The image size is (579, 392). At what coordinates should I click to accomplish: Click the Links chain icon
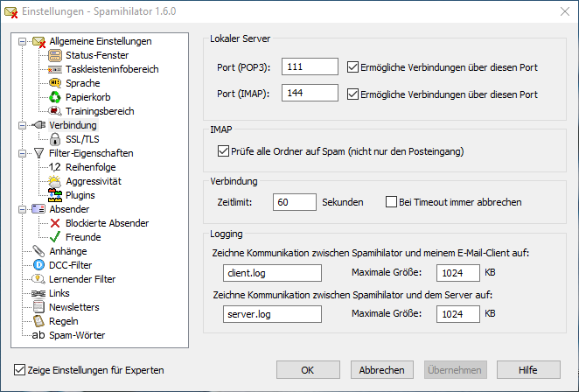coord(38,293)
